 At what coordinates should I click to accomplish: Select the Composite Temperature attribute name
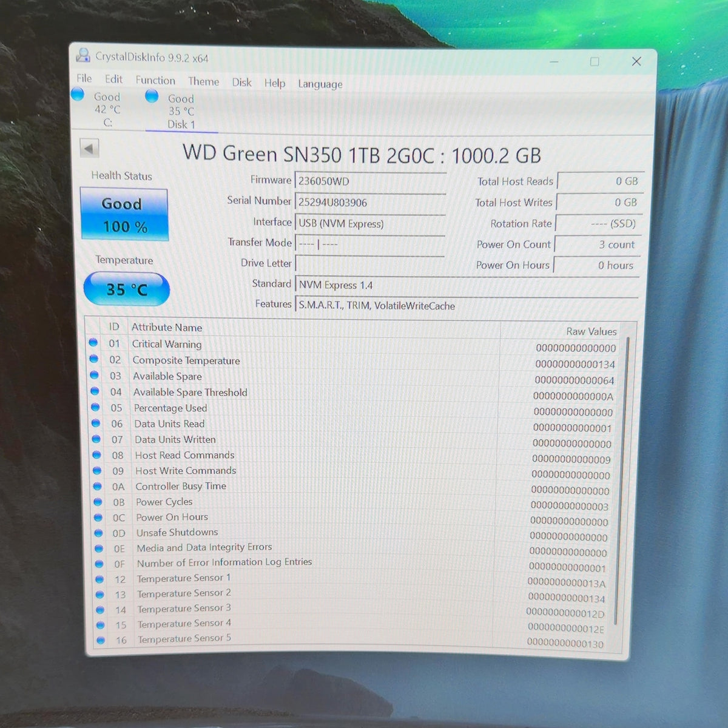pyautogui.click(x=186, y=360)
